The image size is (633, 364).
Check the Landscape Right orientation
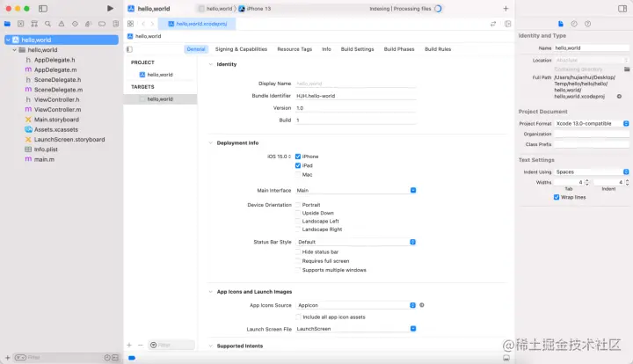coord(298,229)
